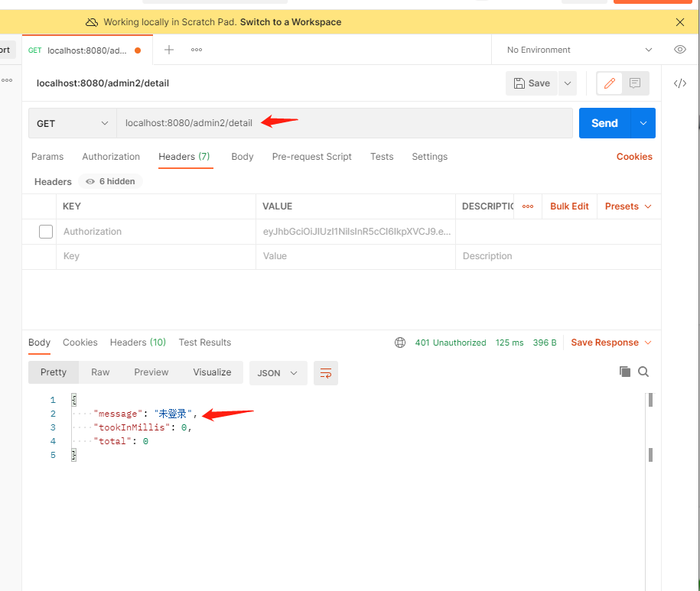Click Switch to a Workspace link

pos(291,22)
